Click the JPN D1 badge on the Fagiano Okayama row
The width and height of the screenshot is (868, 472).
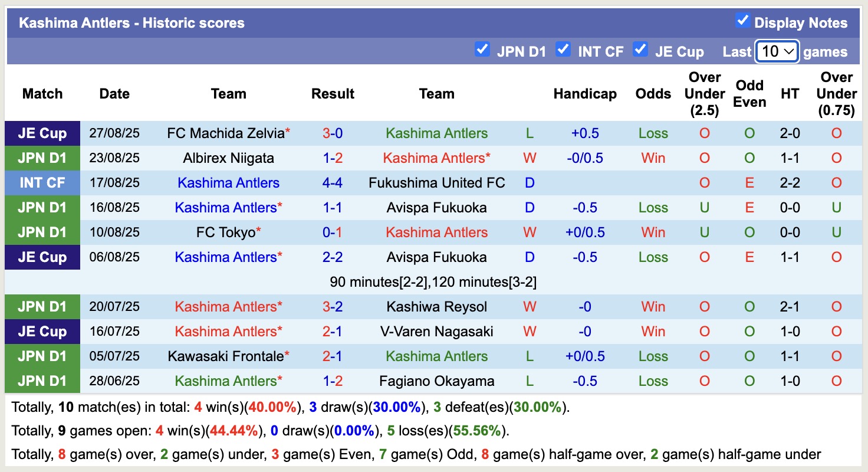coord(42,381)
